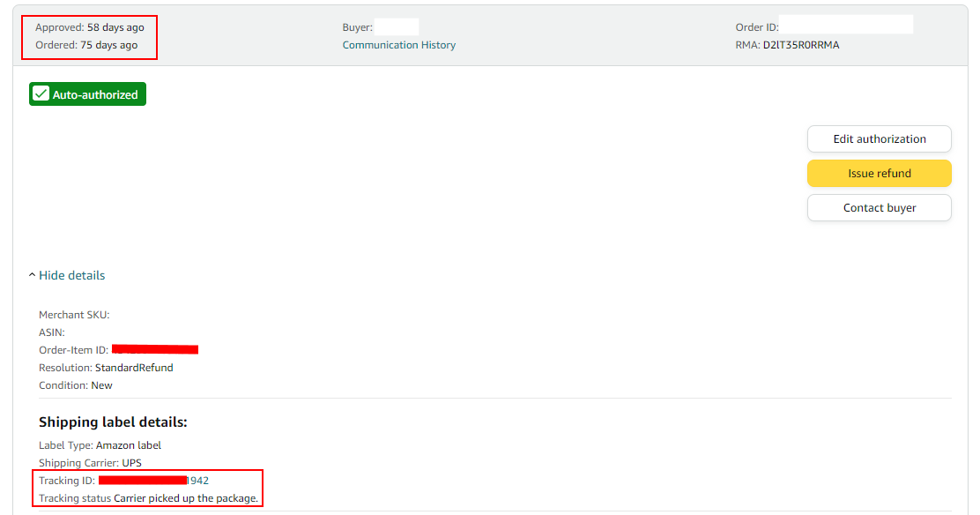Click the Condition New value

coord(101,385)
